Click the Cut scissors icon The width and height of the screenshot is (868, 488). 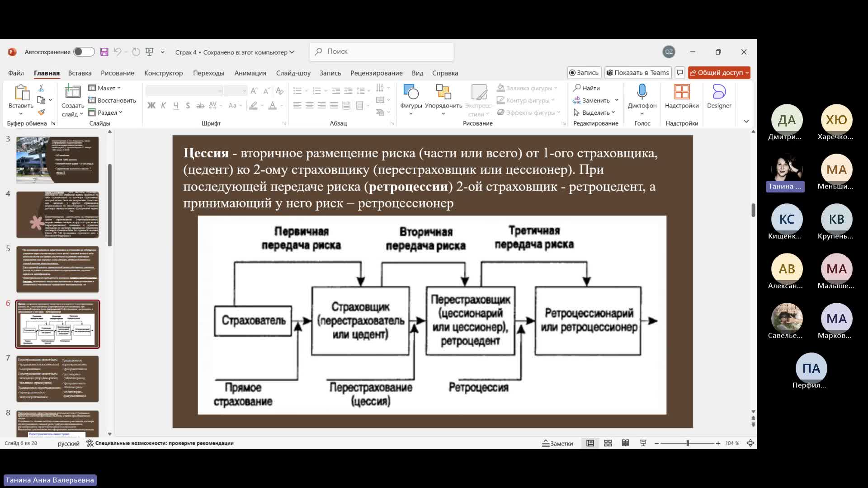[41, 88]
